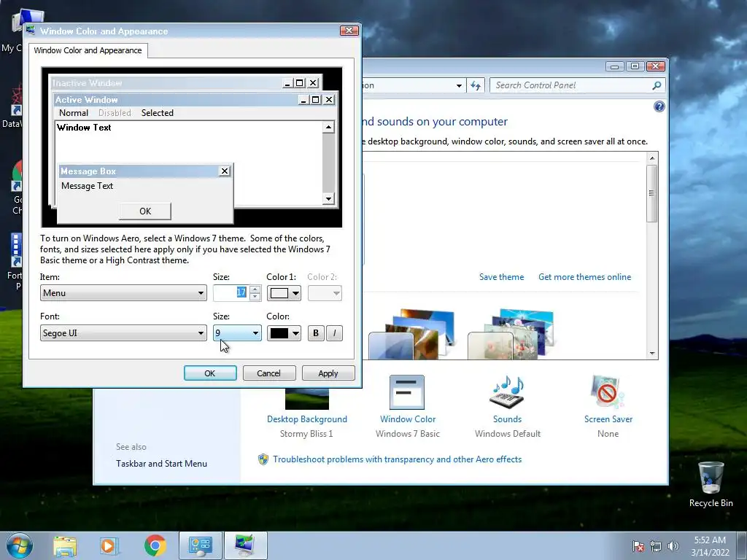Screen dimensions: 747x560
Task: Click the Cancel button
Action: 269,373
